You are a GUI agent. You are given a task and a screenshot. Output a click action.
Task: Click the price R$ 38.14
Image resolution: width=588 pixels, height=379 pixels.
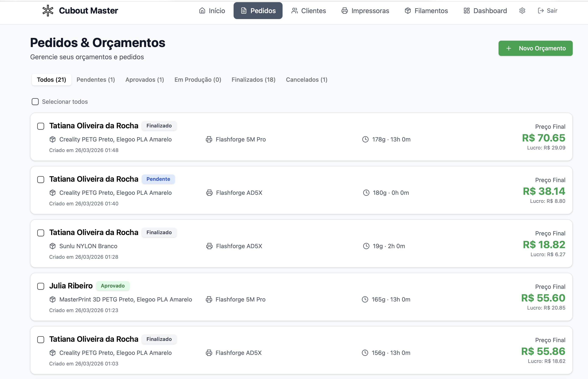[x=544, y=191]
